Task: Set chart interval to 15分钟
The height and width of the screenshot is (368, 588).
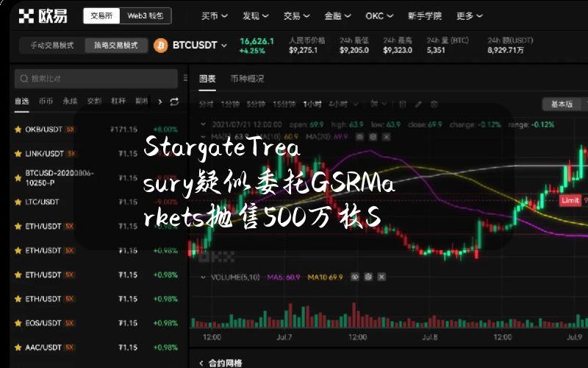Action: click(284, 104)
